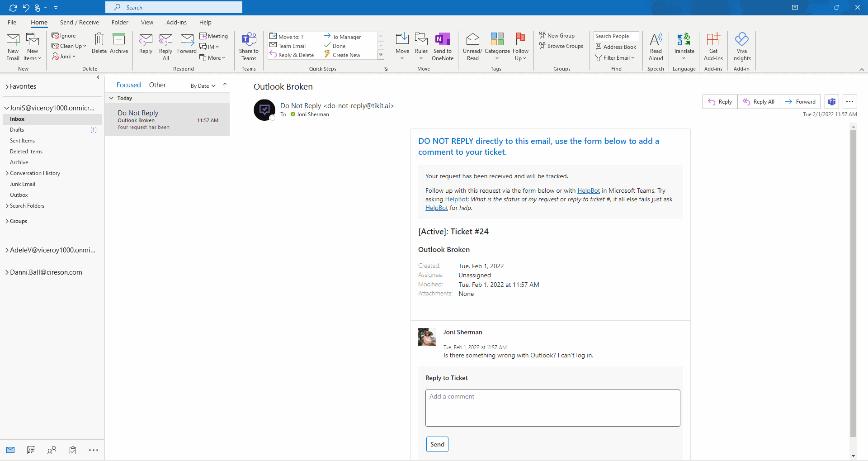Click the Meeting reply icon

pyautogui.click(x=203, y=36)
